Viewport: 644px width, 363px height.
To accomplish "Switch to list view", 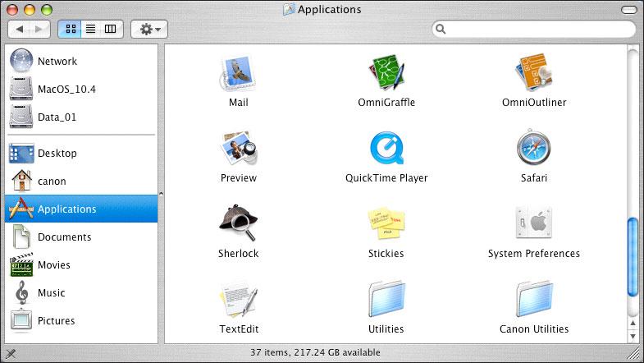I will click(90, 29).
